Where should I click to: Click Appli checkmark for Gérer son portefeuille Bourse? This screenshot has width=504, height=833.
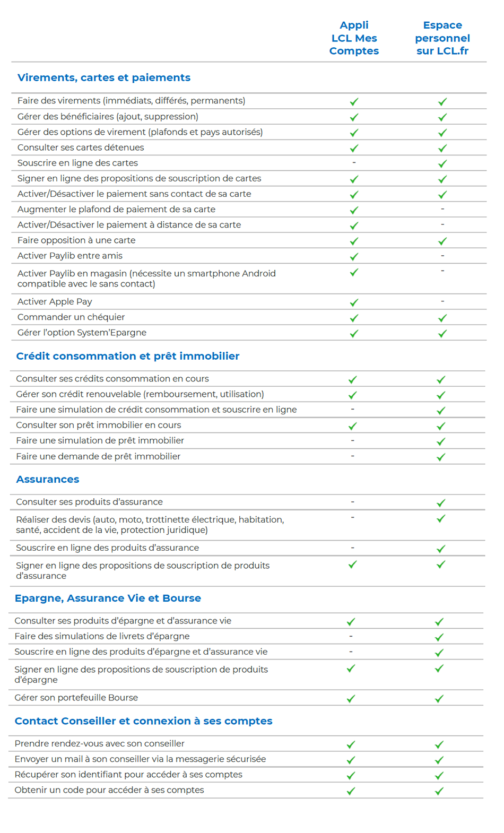pyautogui.click(x=351, y=699)
